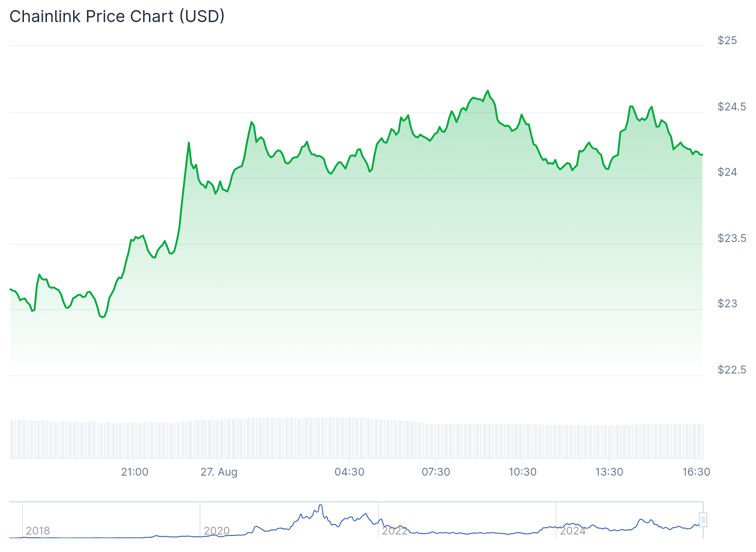Screen dimensions: 756x552
Task: Click the 16:30 time axis label
Action: click(696, 472)
